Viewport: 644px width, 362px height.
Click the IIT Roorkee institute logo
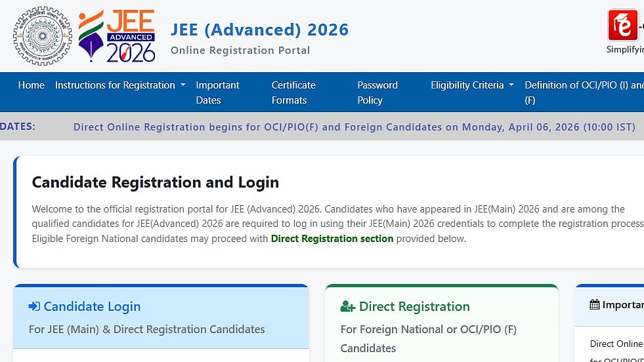42,36
